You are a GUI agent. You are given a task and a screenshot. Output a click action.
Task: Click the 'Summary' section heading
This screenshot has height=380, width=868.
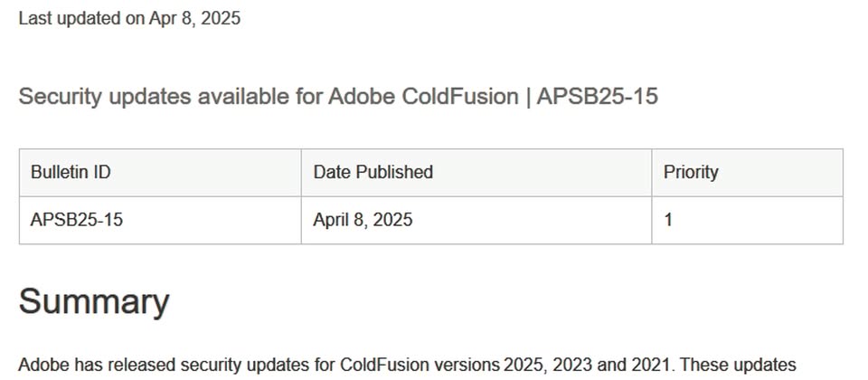click(x=94, y=302)
